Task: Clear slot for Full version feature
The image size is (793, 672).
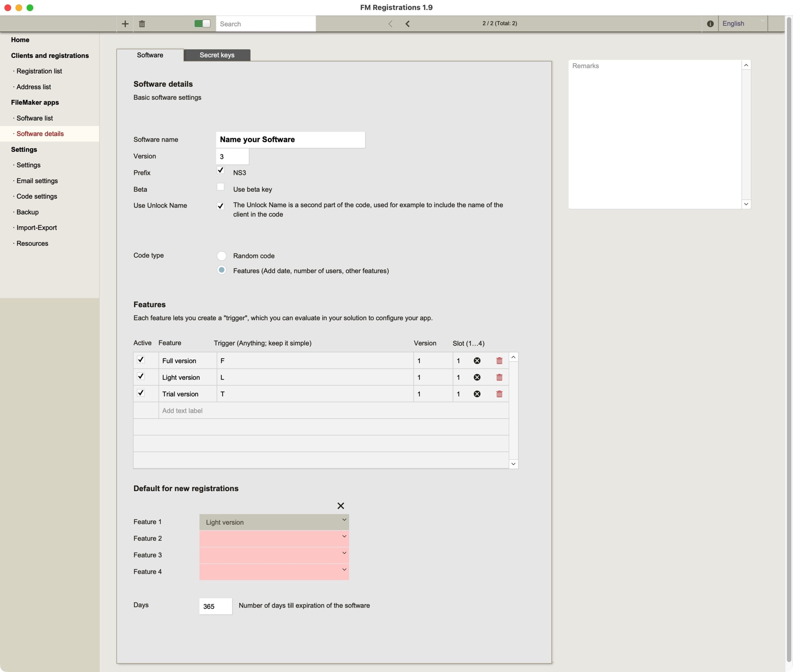Action: click(477, 360)
